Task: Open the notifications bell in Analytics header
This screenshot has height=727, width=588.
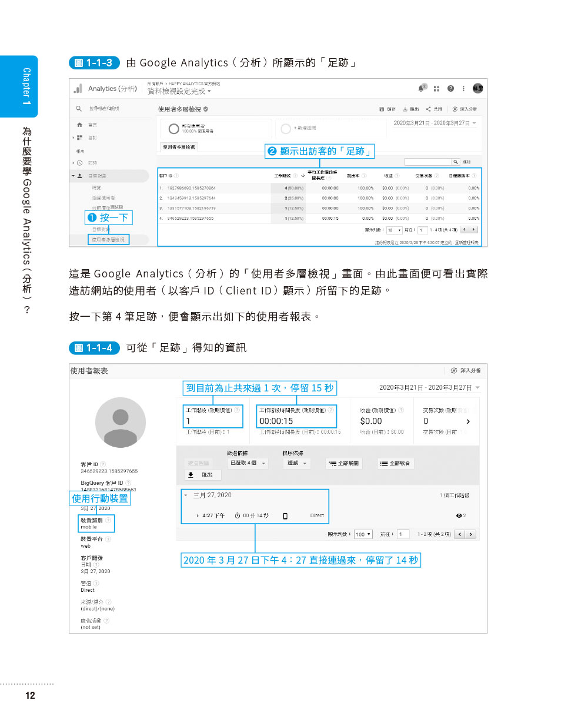Action: 421,88
